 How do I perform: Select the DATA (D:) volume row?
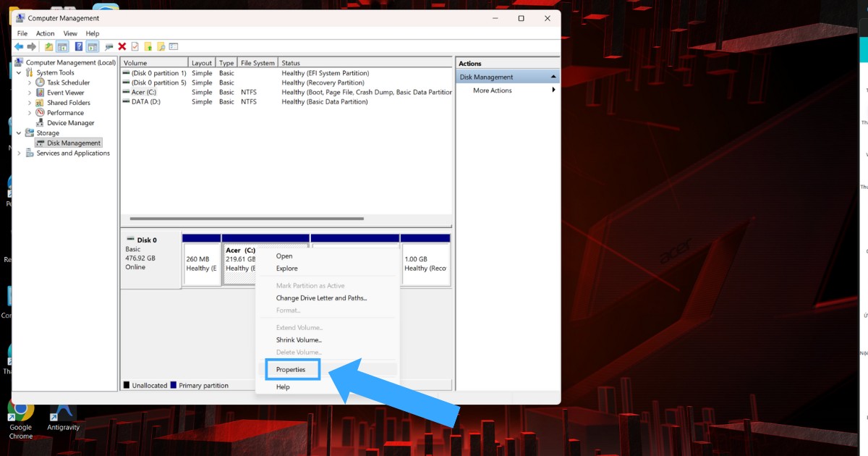point(145,102)
